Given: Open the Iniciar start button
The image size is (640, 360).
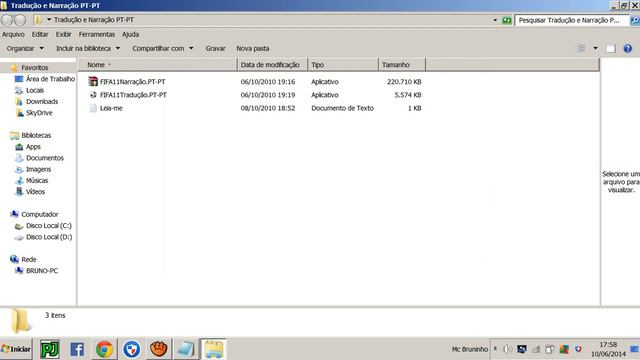Looking at the screenshot, I should [x=16, y=349].
